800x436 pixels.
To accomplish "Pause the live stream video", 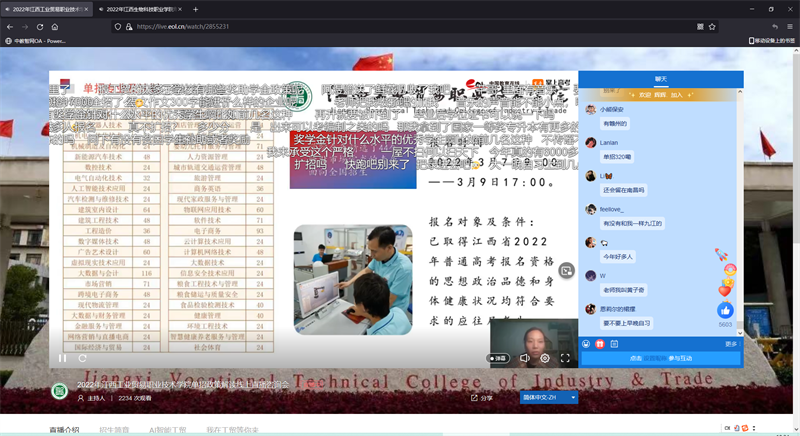I will (62, 358).
